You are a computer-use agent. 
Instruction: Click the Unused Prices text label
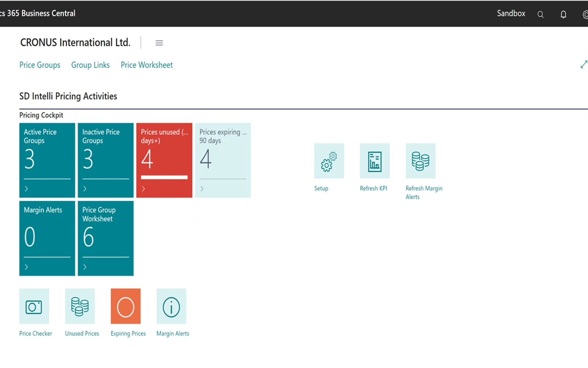82,333
